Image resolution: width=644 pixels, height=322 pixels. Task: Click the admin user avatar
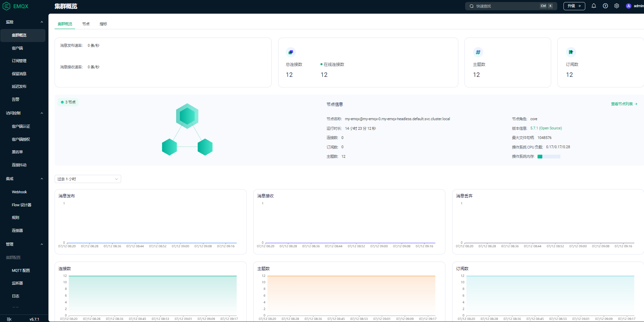pyautogui.click(x=629, y=6)
